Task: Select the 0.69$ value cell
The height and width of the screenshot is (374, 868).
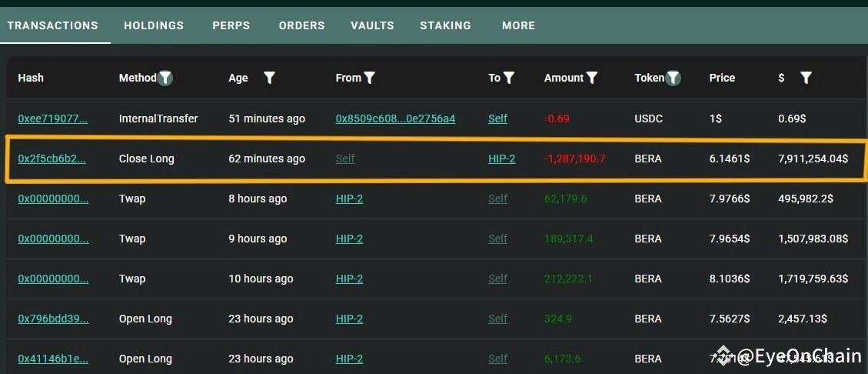Action: 790,119
